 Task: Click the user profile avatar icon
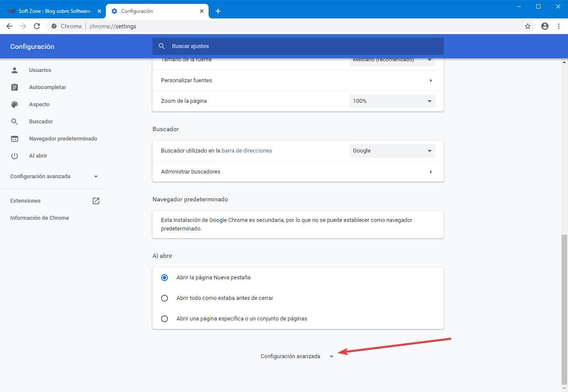(545, 26)
